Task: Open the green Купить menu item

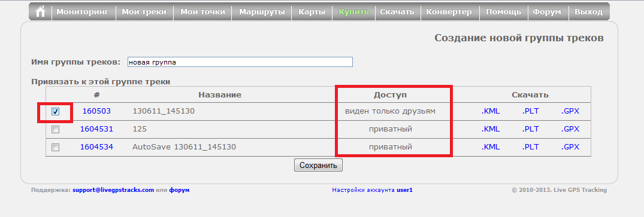Action: 353,12
